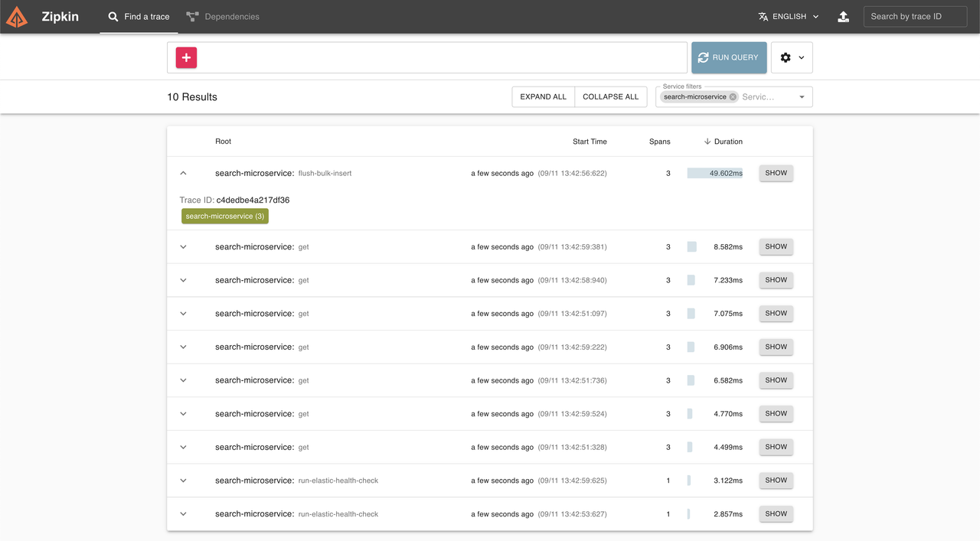Click the flush-bulk-insert root name

click(x=325, y=174)
